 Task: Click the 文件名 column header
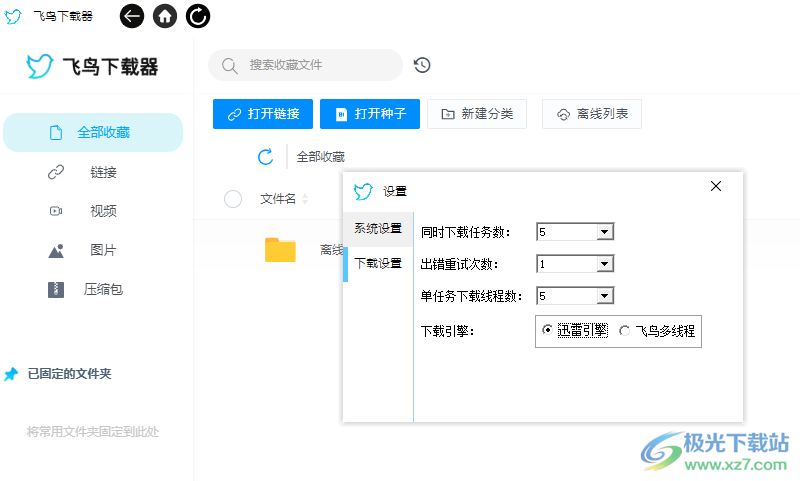point(278,199)
